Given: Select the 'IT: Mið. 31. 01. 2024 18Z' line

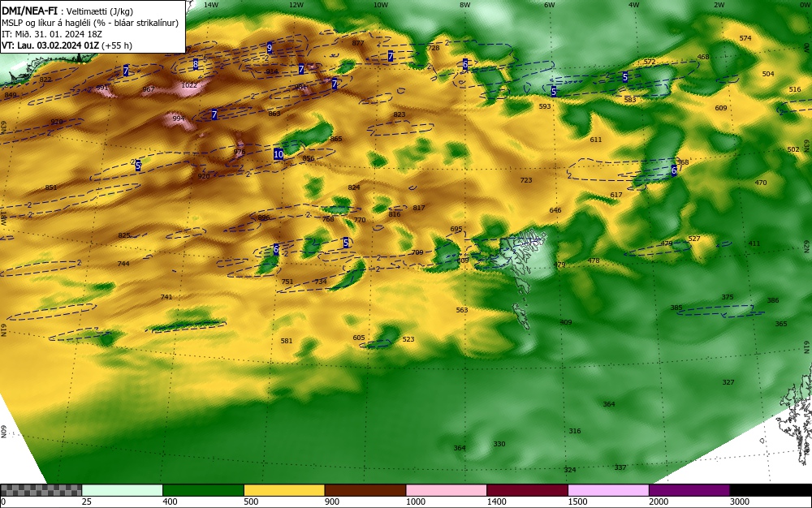Looking at the screenshot, I should pos(52,34).
